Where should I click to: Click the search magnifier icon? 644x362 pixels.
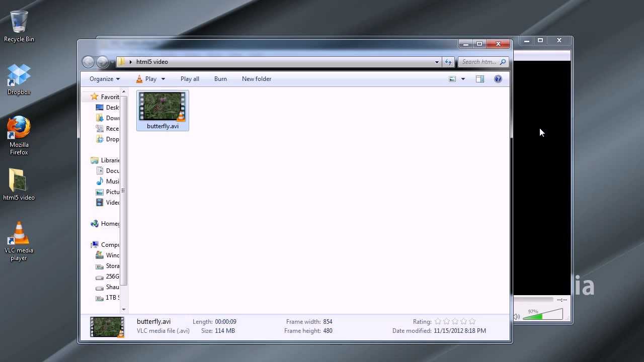tap(503, 62)
